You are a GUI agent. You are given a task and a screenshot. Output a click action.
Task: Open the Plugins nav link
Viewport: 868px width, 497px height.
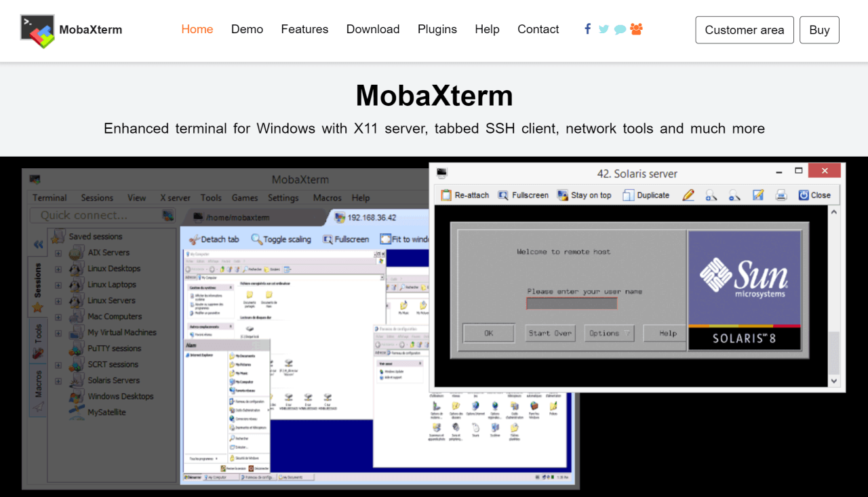[437, 29]
